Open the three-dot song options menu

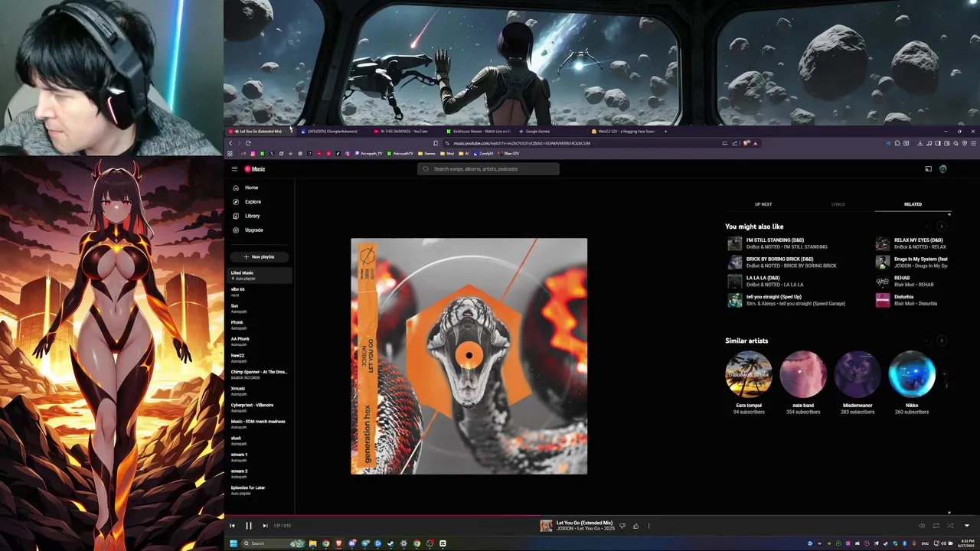tap(648, 526)
